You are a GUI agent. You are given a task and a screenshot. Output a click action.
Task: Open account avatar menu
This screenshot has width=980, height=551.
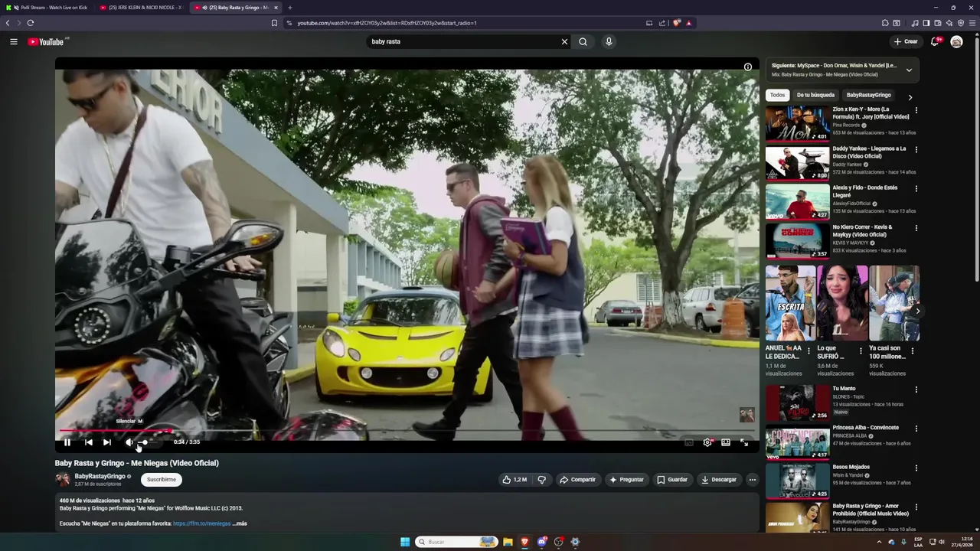[x=956, y=41]
